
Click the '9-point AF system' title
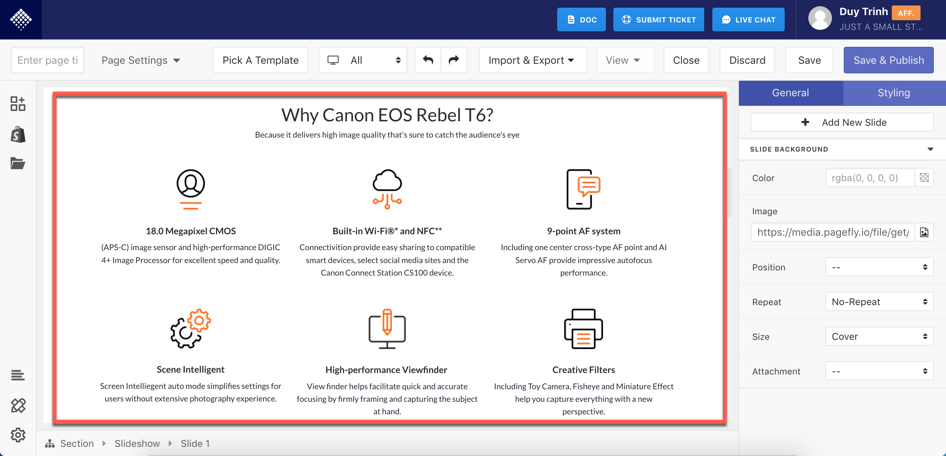point(583,231)
